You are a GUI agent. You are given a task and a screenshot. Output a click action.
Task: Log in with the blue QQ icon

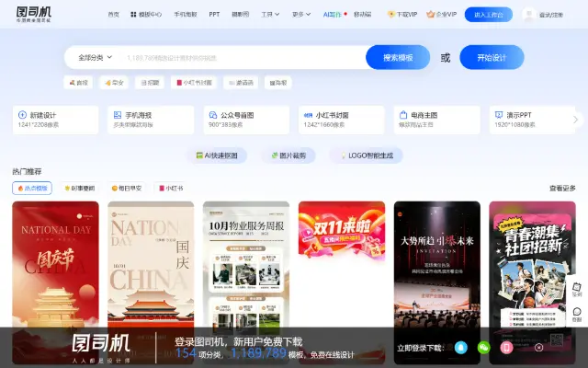point(461,348)
